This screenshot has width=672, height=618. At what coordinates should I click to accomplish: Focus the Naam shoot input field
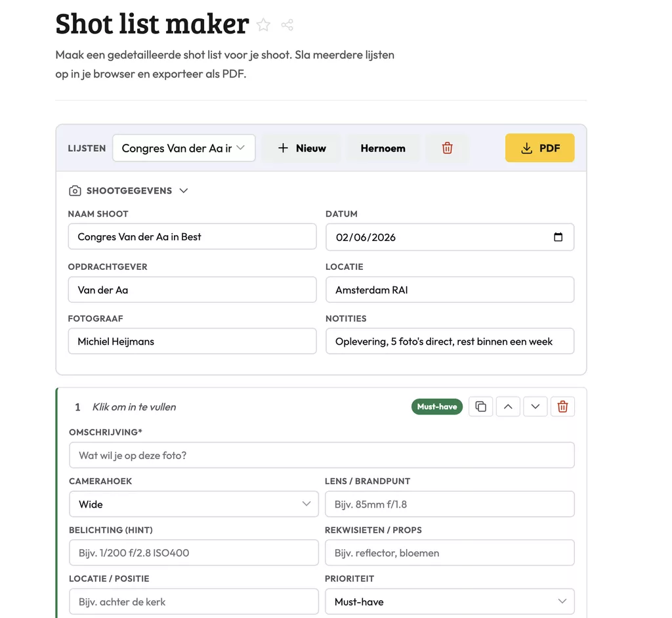pyautogui.click(x=192, y=236)
